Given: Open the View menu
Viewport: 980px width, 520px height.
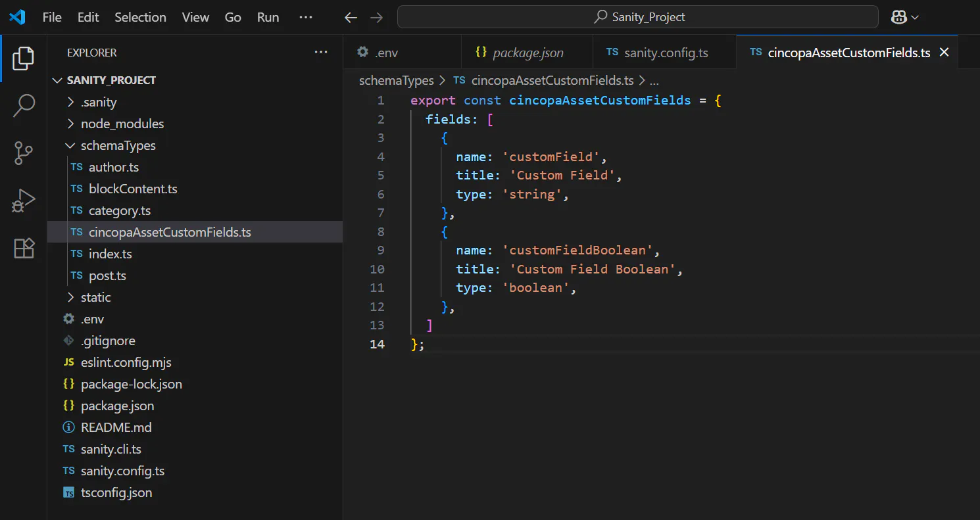Looking at the screenshot, I should (x=195, y=18).
